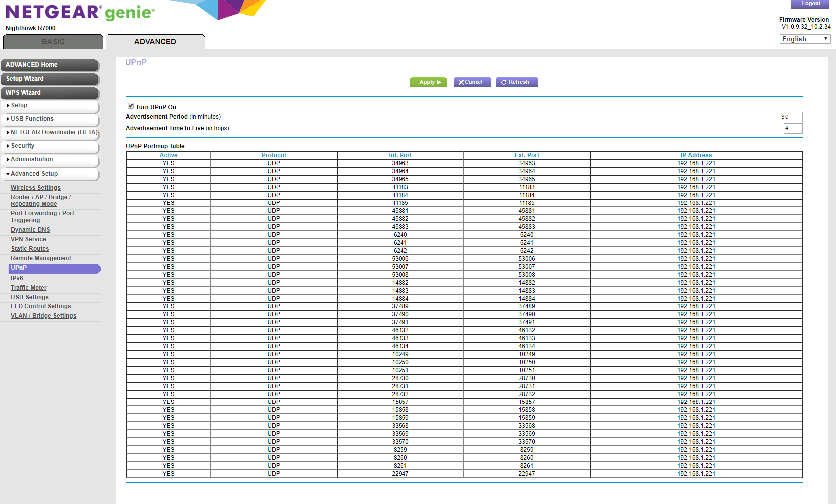836x504 pixels.
Task: Select internal port 28731 cell
Action: click(400, 386)
